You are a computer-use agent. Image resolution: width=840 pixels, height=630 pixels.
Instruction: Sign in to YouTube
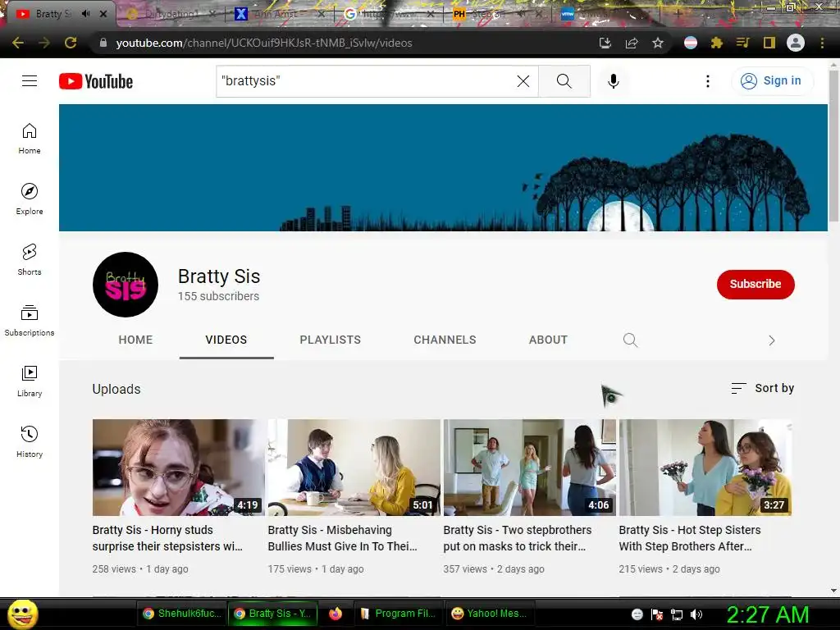click(x=771, y=81)
